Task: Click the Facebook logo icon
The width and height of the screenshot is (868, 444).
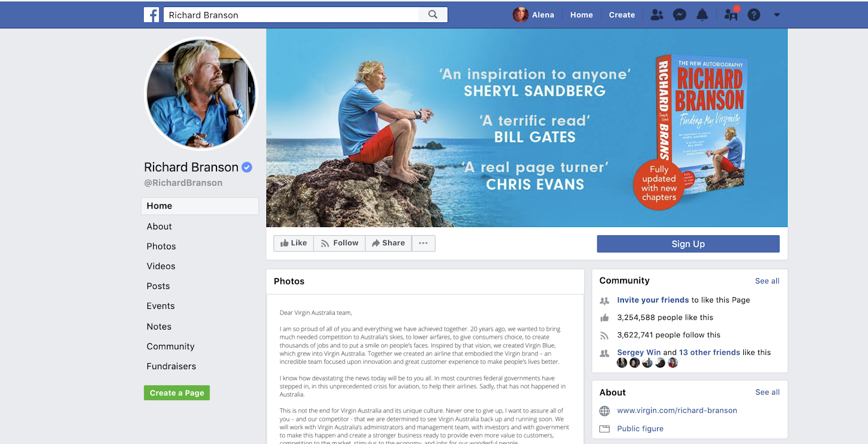Action: pos(151,15)
